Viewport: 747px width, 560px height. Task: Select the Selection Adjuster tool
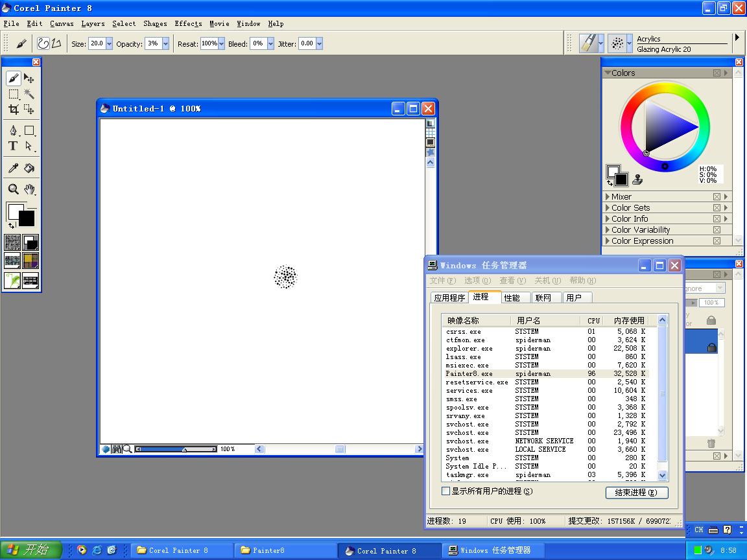[29, 110]
